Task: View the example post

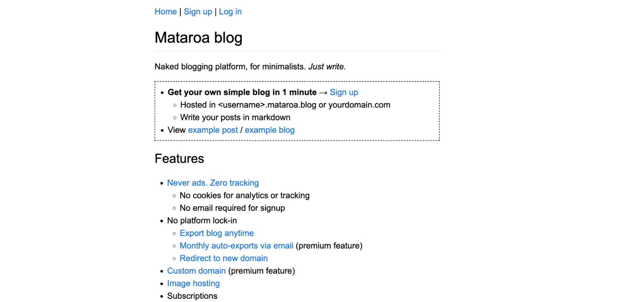Action: [213, 130]
